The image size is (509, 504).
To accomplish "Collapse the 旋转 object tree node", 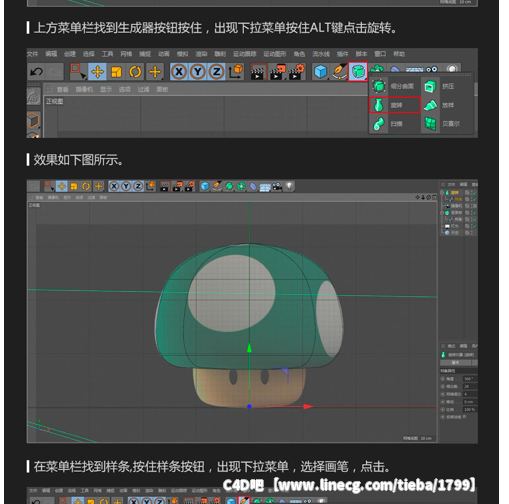I will click(442, 192).
